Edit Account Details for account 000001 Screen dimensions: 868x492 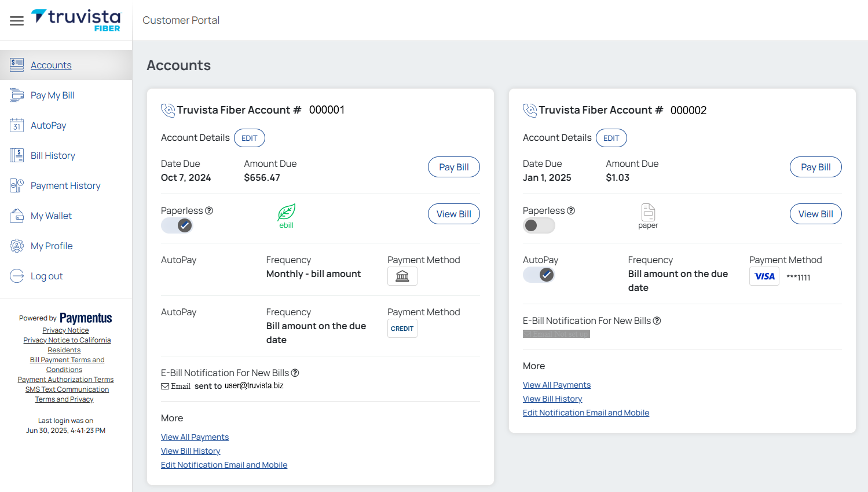pos(249,138)
